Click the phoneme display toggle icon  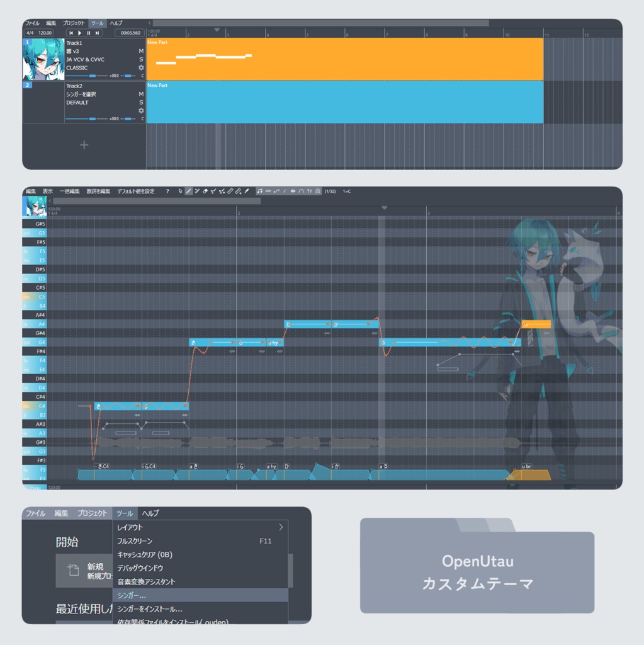click(310, 191)
